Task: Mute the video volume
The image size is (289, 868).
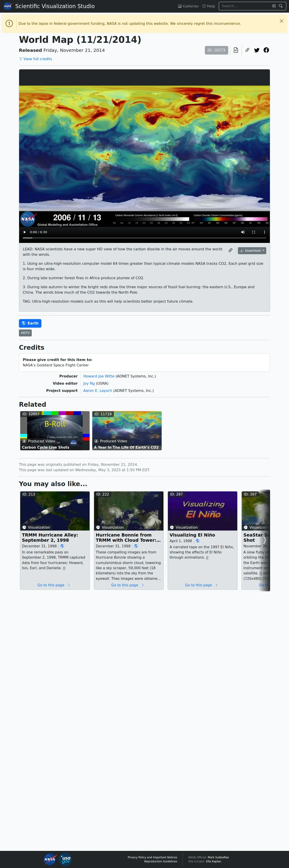Action: coord(243,232)
